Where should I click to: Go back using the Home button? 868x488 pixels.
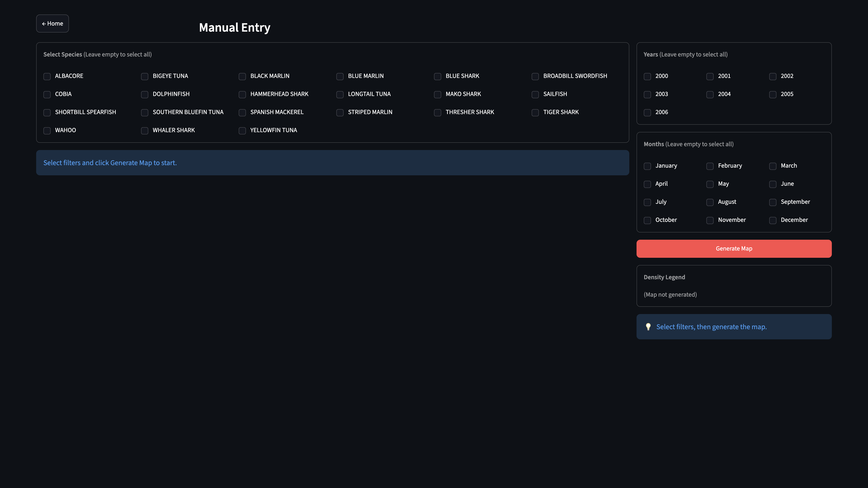pos(53,23)
